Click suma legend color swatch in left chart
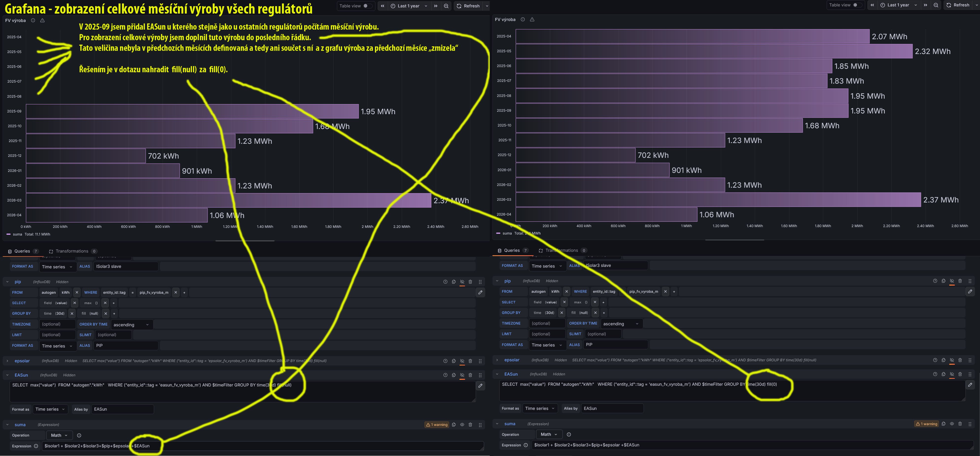This screenshot has width=980, height=456. pos(8,234)
